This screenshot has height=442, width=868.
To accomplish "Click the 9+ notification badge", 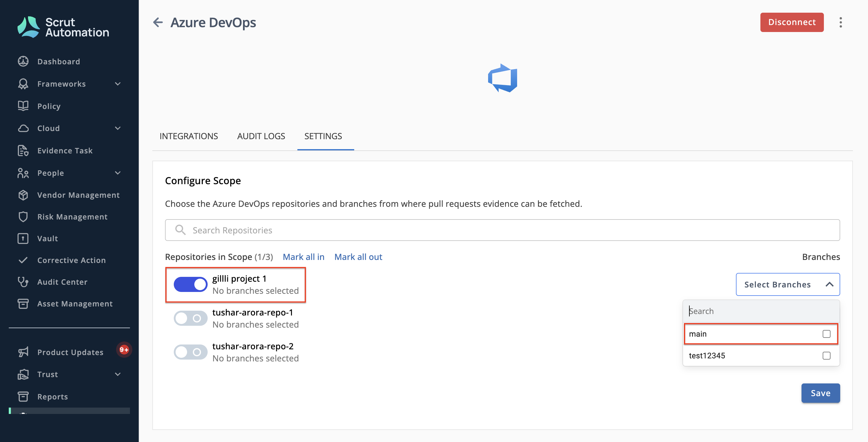I will click(x=124, y=349).
